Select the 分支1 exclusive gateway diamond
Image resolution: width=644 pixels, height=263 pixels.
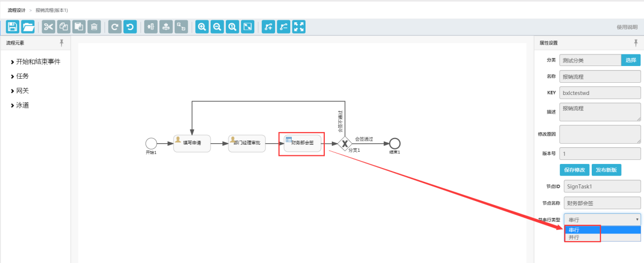(x=345, y=144)
